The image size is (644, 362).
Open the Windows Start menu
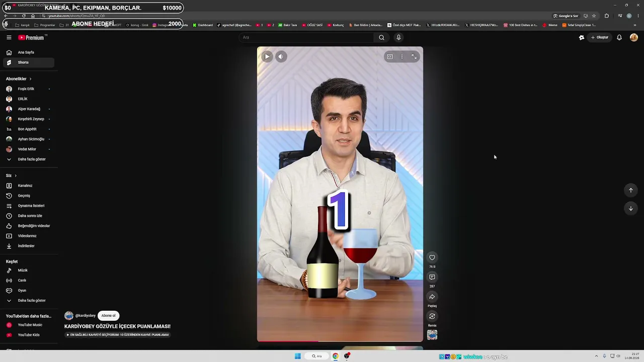298,356
